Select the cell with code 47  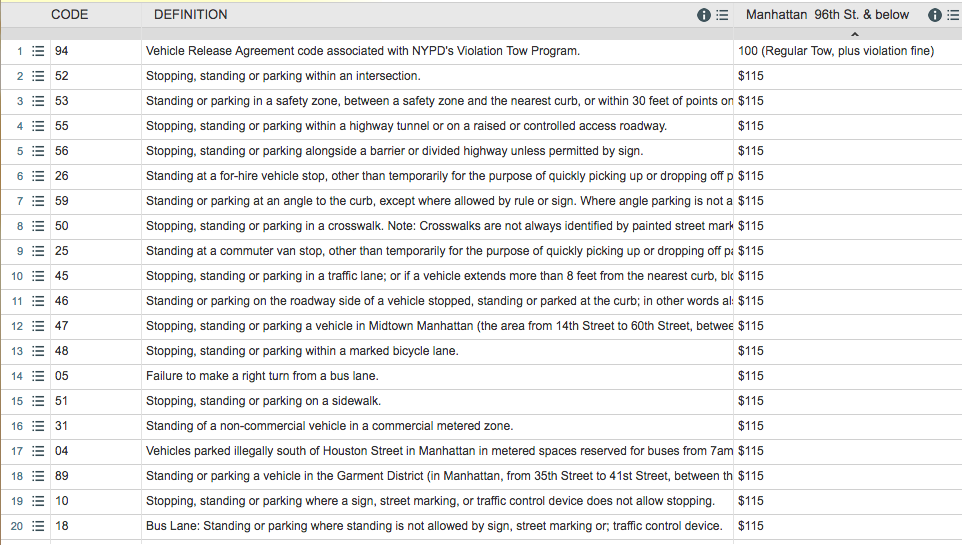(x=96, y=327)
